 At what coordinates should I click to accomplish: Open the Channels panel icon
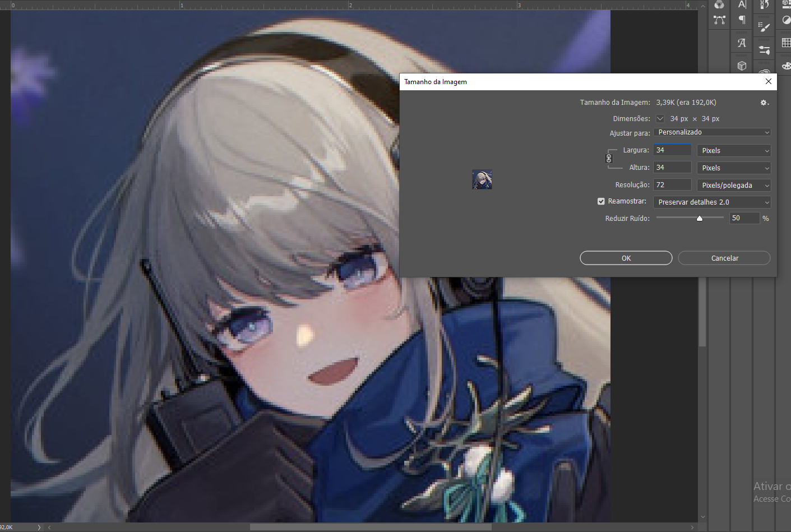tap(719, 4)
